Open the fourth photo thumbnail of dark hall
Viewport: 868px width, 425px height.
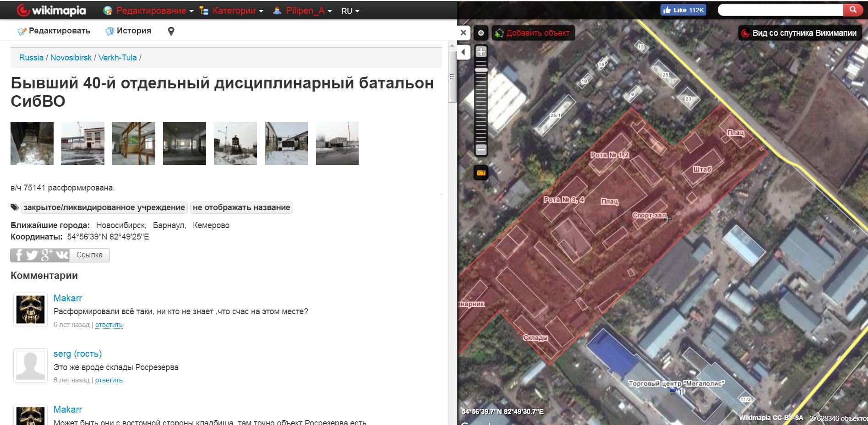[x=185, y=143]
